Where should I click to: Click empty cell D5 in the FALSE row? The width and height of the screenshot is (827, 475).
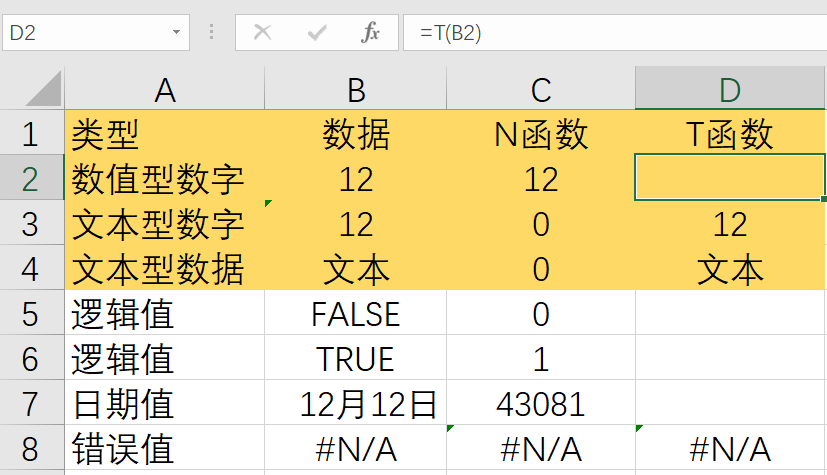pyautogui.click(x=730, y=313)
